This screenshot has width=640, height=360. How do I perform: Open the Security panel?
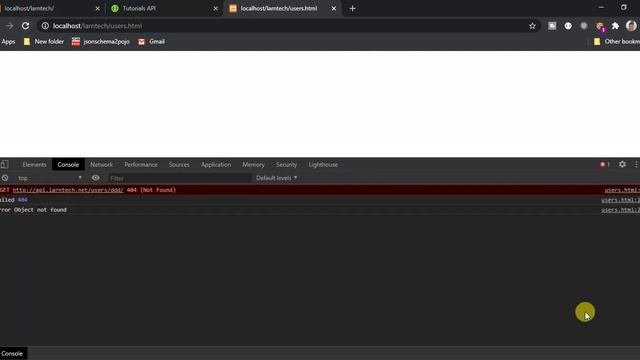(287, 164)
